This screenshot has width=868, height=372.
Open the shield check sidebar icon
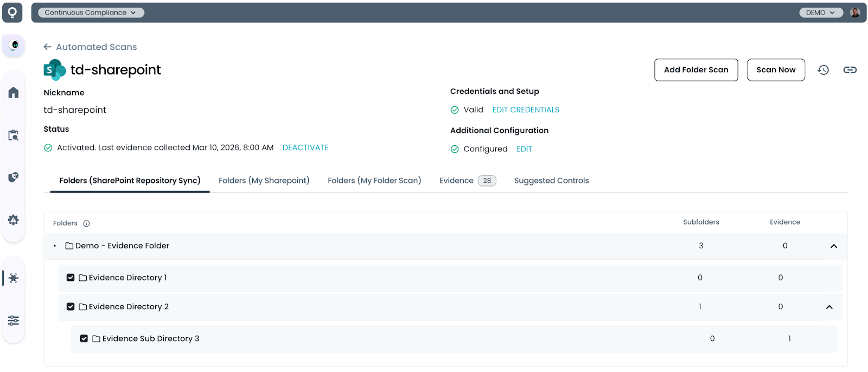(x=14, y=177)
